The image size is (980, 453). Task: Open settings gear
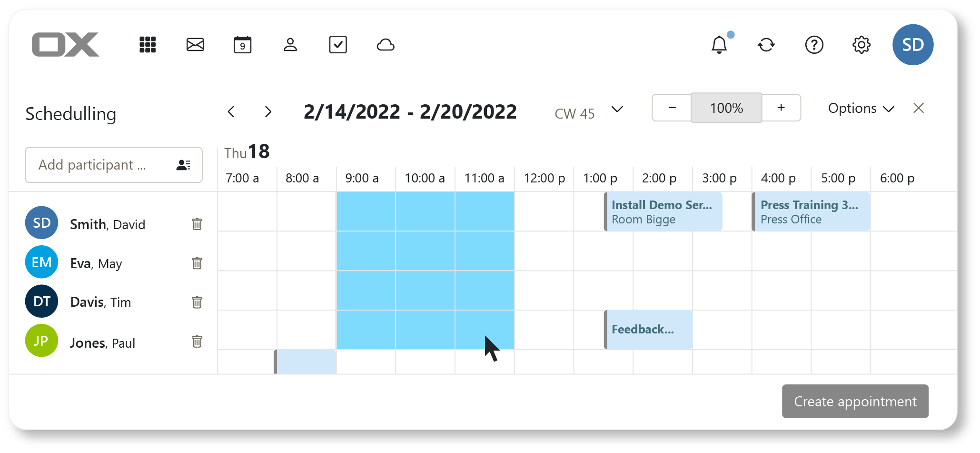861,45
